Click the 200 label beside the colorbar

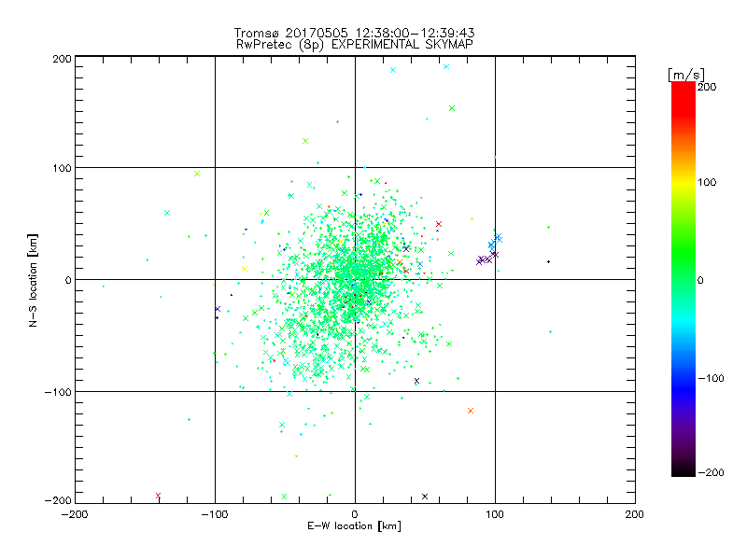click(707, 87)
